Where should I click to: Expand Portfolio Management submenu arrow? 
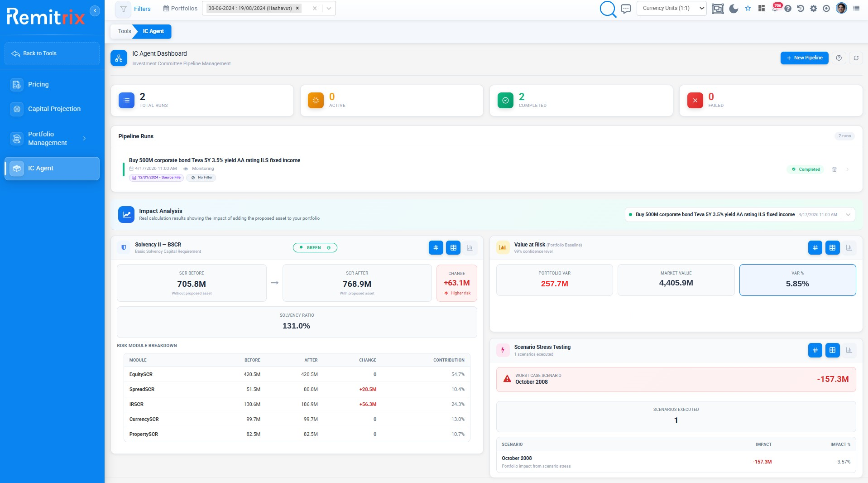click(84, 138)
